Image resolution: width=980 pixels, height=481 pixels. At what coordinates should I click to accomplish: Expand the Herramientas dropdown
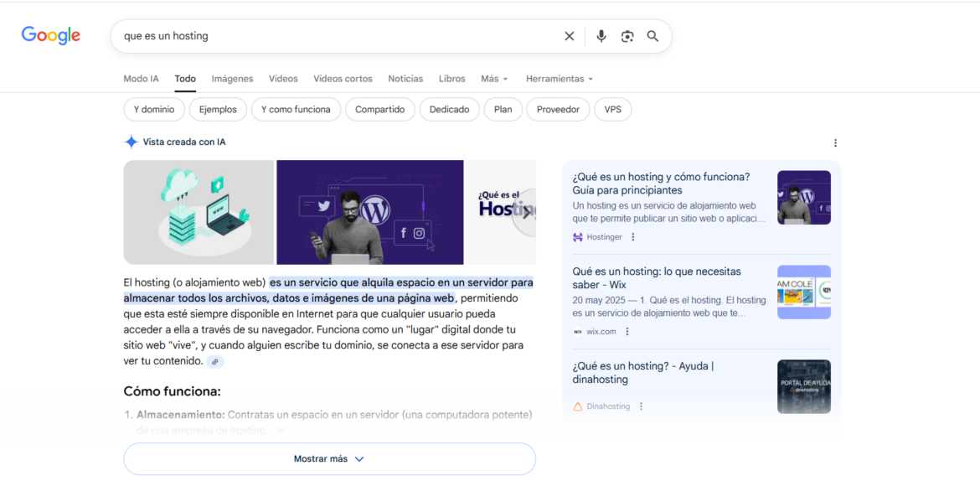pos(560,79)
